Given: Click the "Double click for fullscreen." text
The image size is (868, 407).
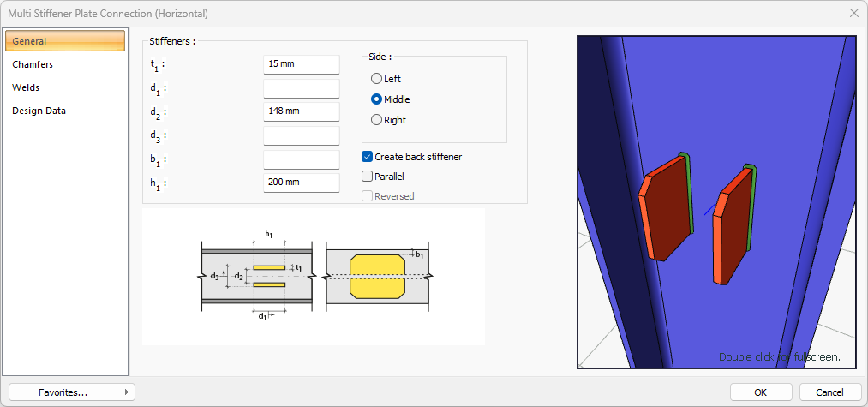Looking at the screenshot, I should [x=780, y=357].
